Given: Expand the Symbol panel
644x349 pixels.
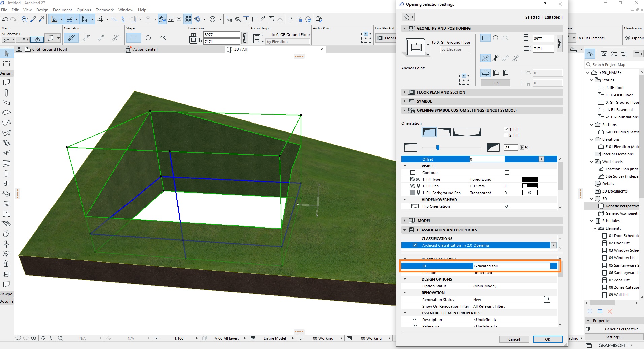Looking at the screenshot, I should point(404,101).
